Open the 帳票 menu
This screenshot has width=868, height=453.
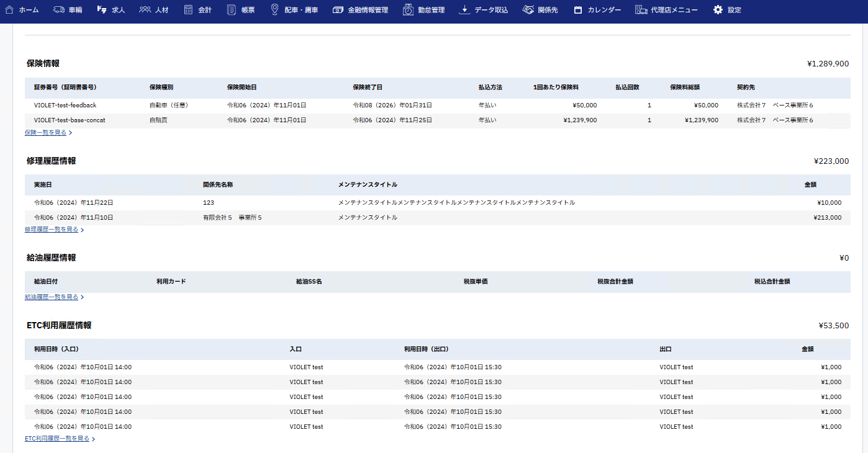pos(241,10)
